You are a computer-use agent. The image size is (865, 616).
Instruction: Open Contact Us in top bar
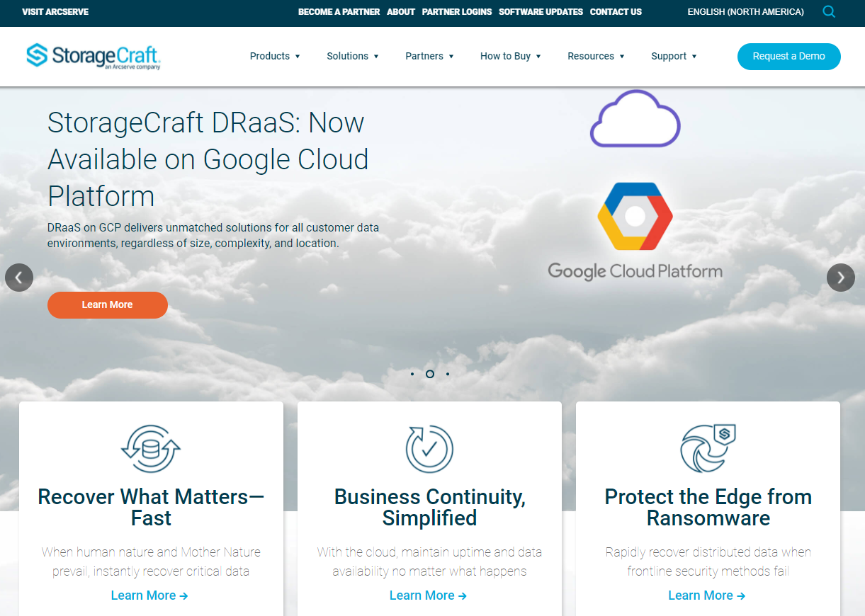[616, 12]
